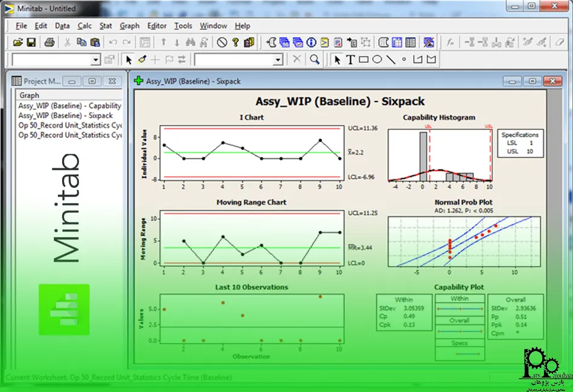Click the blue Info circle icon
573x392 pixels.
(x=311, y=42)
